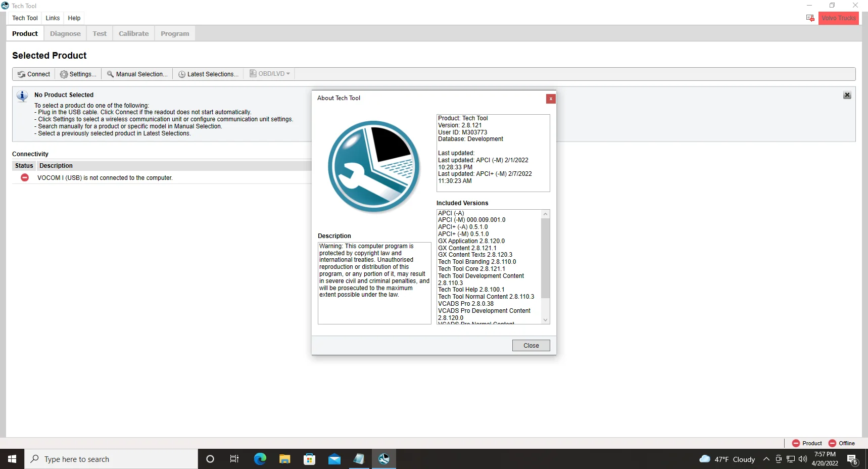The height and width of the screenshot is (469, 868).
Task: Open Latest Selections list
Action: click(x=208, y=74)
